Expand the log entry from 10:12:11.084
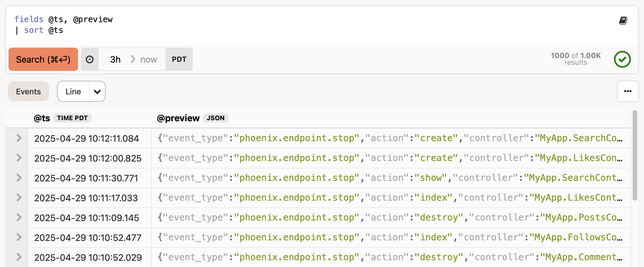644x267 pixels. (19, 138)
